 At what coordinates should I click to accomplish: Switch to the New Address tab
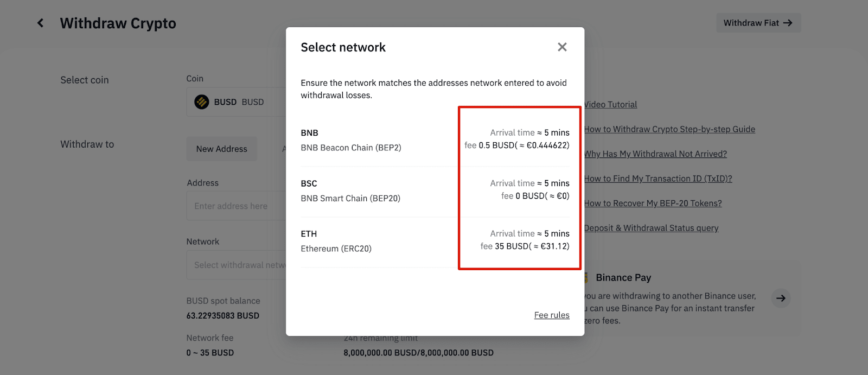[221, 149]
